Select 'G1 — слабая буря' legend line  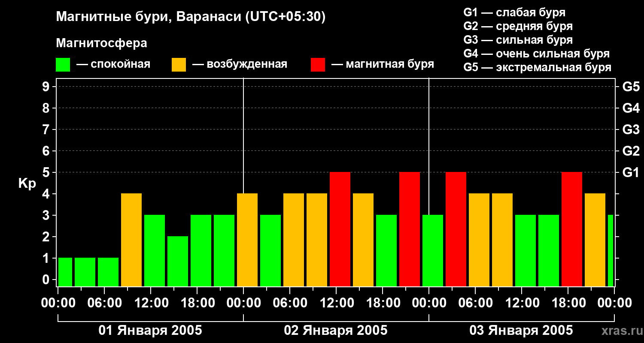coord(514,12)
